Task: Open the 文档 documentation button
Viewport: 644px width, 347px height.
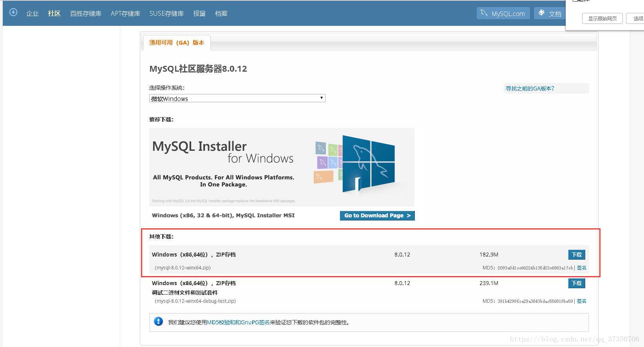Action: point(550,13)
